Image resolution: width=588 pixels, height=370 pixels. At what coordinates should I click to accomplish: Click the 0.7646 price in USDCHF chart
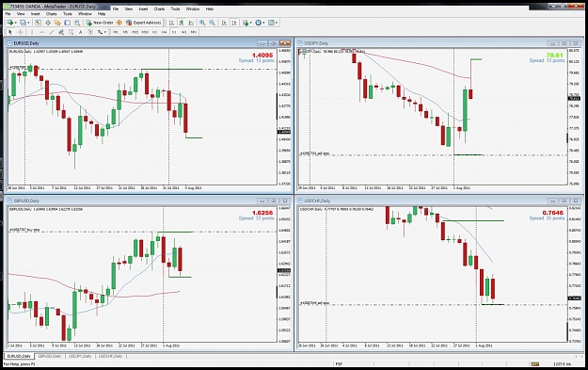(x=553, y=213)
